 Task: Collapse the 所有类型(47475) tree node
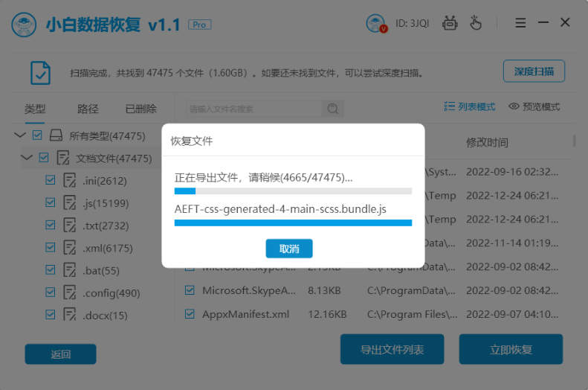pyautogui.click(x=19, y=135)
